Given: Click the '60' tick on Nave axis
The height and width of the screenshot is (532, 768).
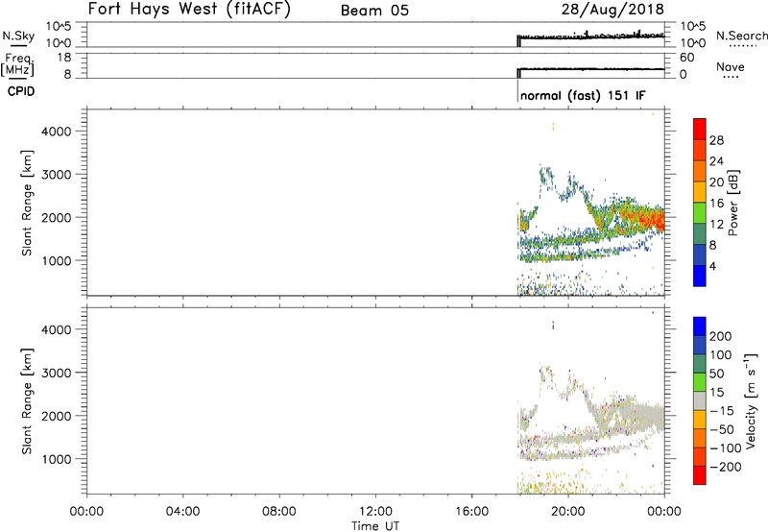Looking at the screenshot, I should pyautogui.click(x=686, y=58).
